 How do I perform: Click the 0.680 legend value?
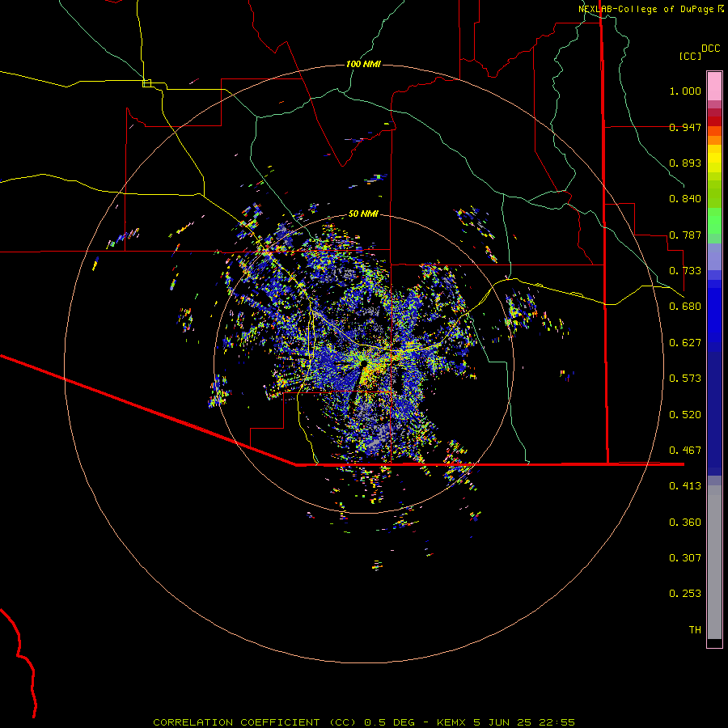click(x=685, y=307)
